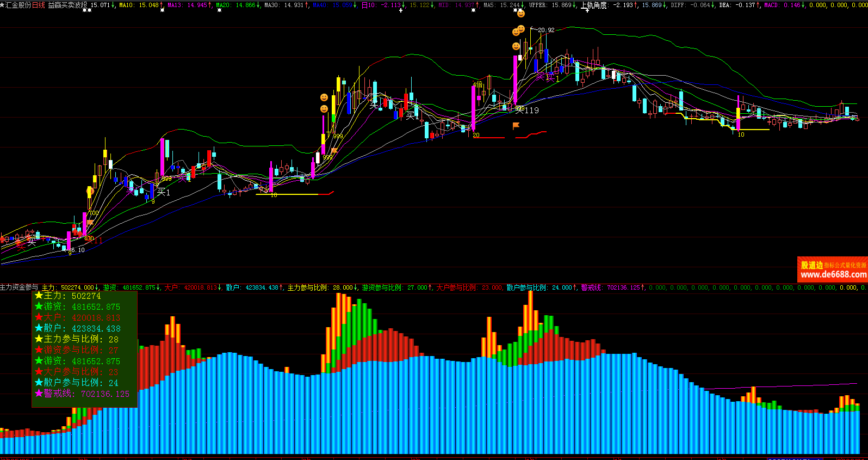This screenshot has width=868, height=460.
Task: Click the cyan star beside 散户: 423834.438
Action: coord(39,328)
